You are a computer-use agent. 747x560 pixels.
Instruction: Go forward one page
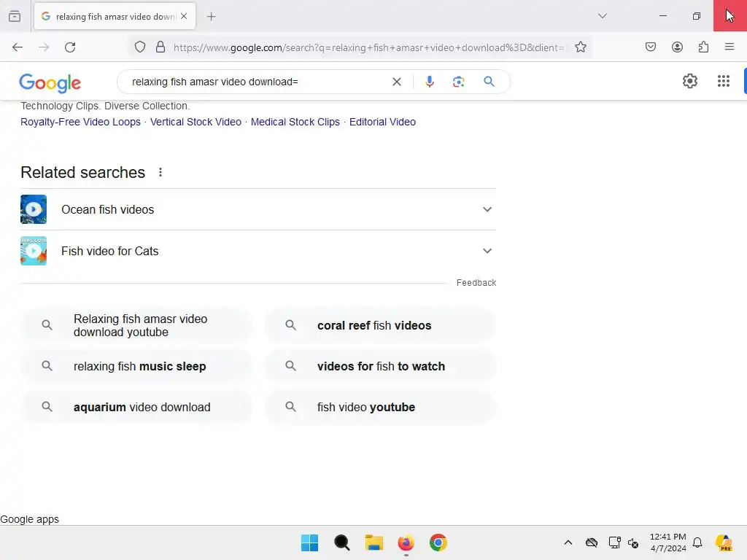(44, 47)
